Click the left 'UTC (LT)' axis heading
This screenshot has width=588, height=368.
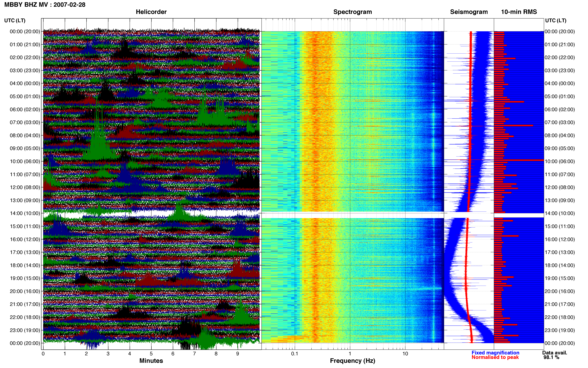[15, 20]
